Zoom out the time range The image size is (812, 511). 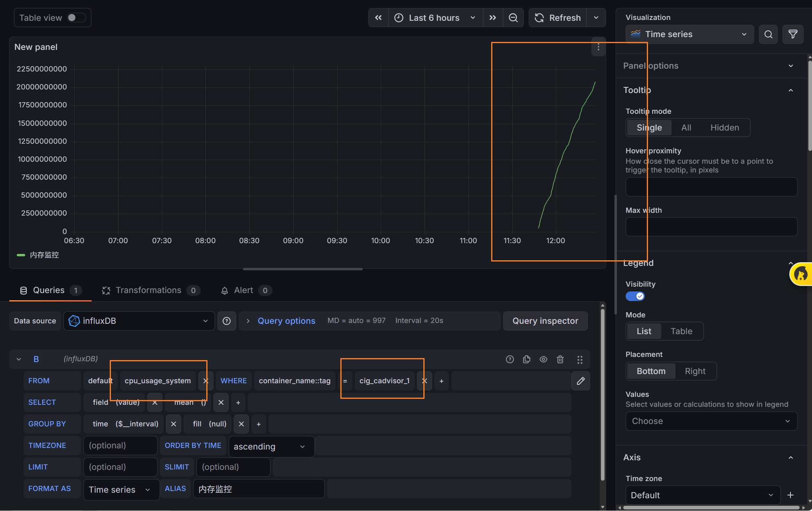coord(513,18)
